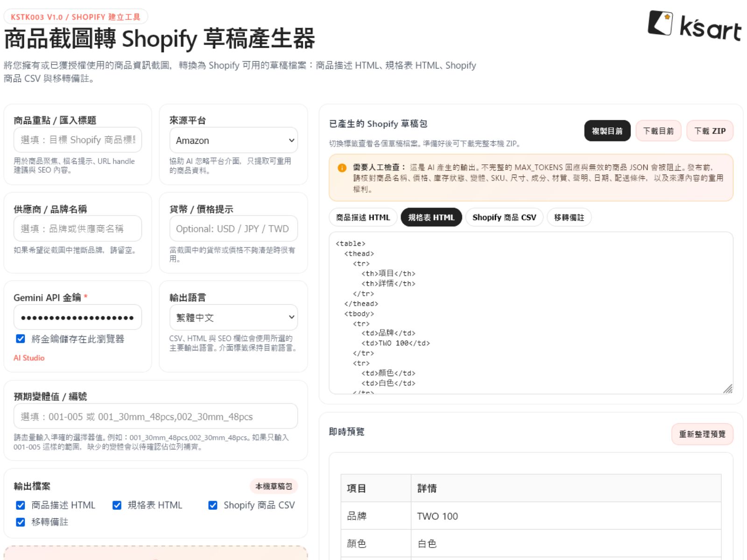The image size is (747, 560).
Task: Toggle the 規格表 HTML output checkbox
Action: pyautogui.click(x=117, y=505)
